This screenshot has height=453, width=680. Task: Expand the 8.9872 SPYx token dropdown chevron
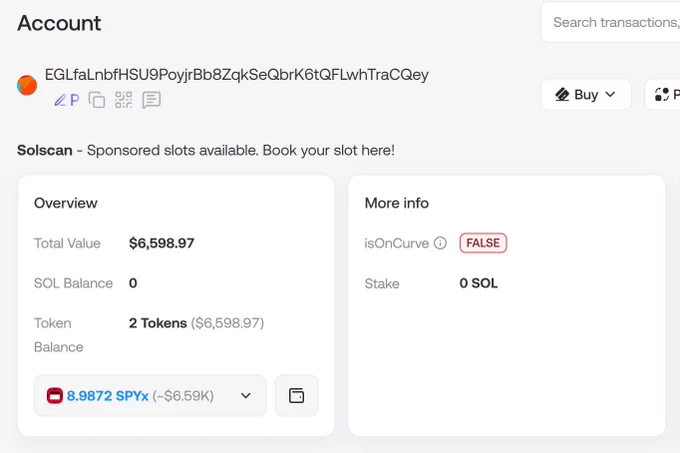pos(246,395)
